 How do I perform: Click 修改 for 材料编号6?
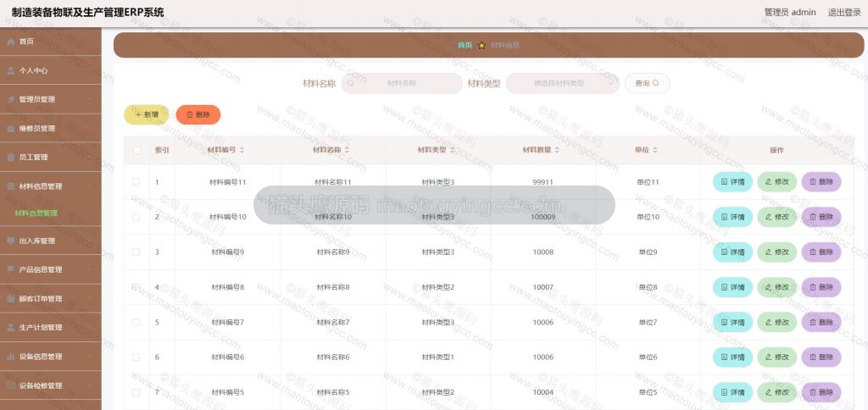tap(777, 357)
